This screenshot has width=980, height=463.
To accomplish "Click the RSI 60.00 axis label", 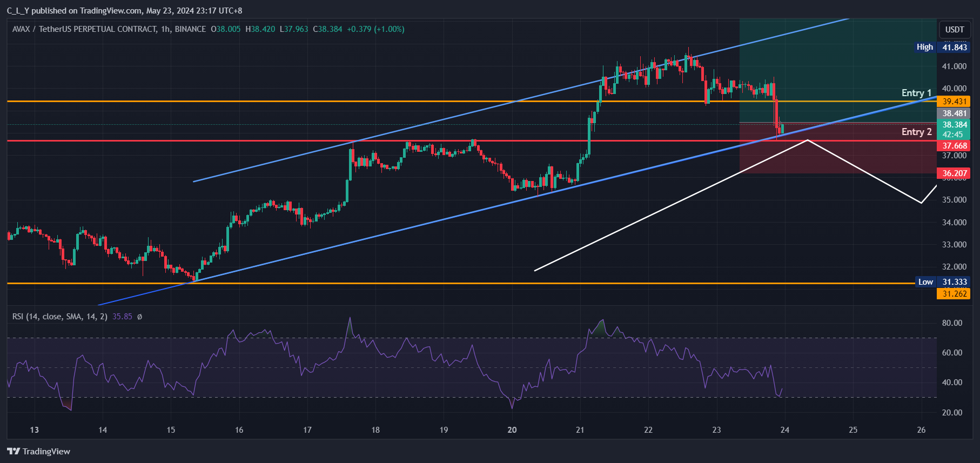I will 952,353.
